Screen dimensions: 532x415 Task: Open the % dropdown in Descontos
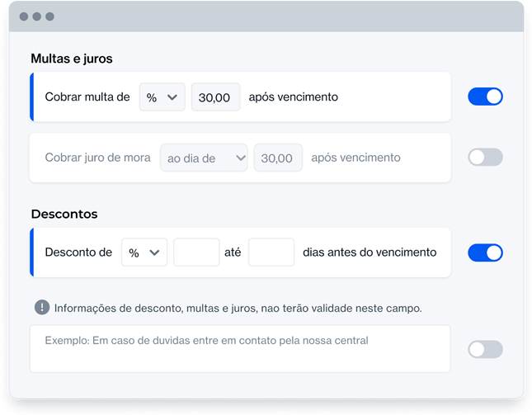click(x=144, y=252)
